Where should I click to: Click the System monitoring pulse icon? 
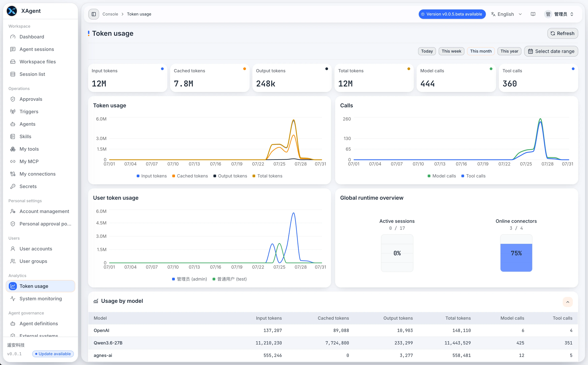point(13,299)
